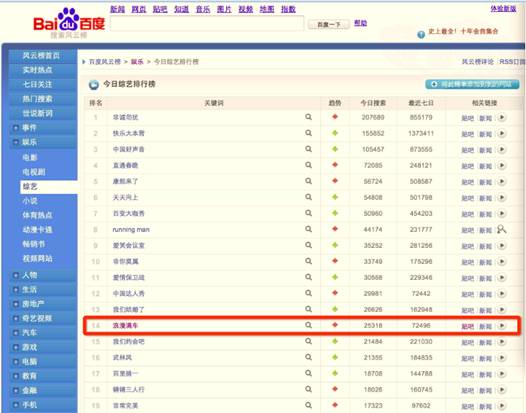Click the keyword 中国好声音
The height and width of the screenshot is (413, 526).
point(128,149)
